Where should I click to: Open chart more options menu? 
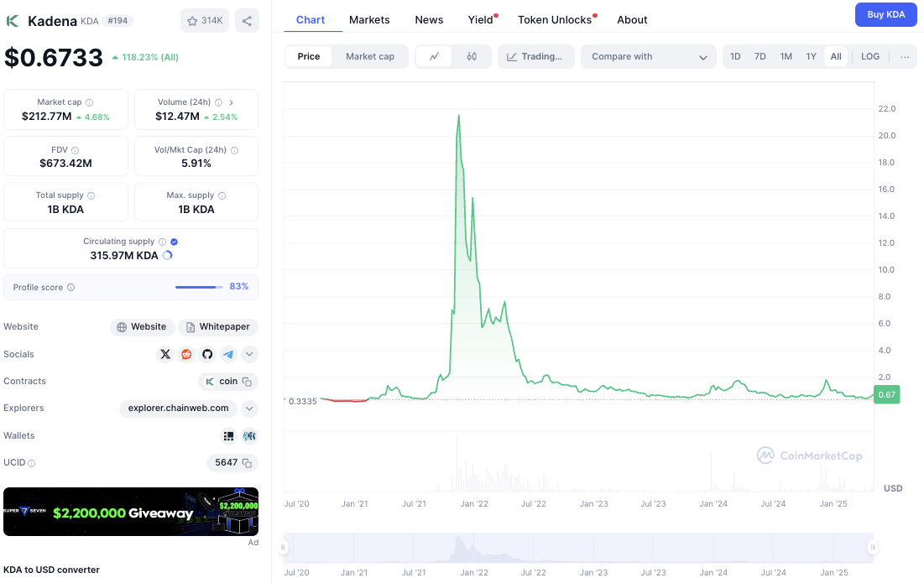tap(905, 56)
